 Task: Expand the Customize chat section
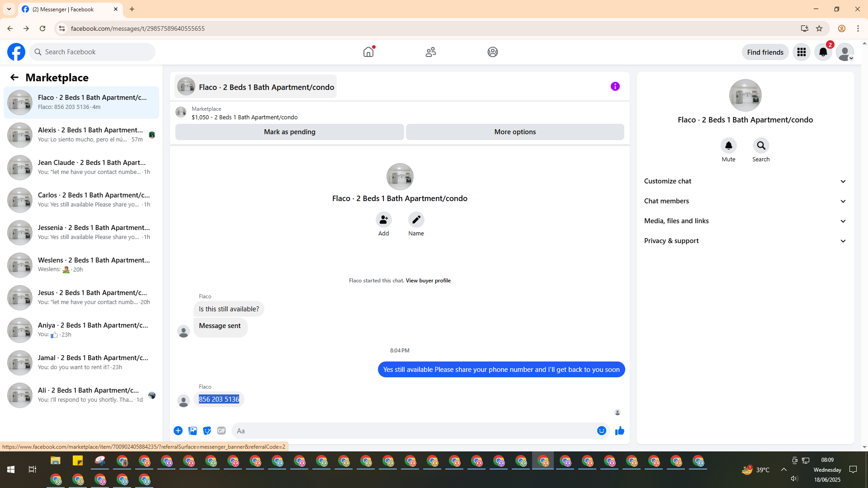pos(745,181)
